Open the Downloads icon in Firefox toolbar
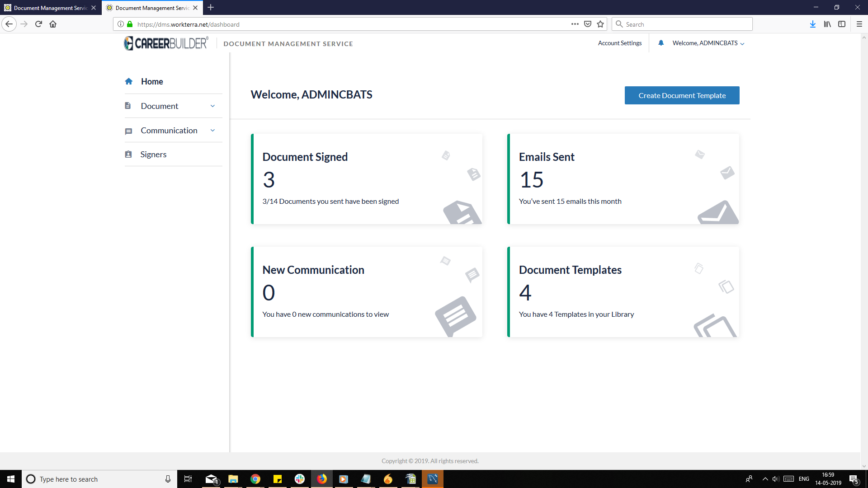This screenshot has width=868, height=488. pos(812,24)
